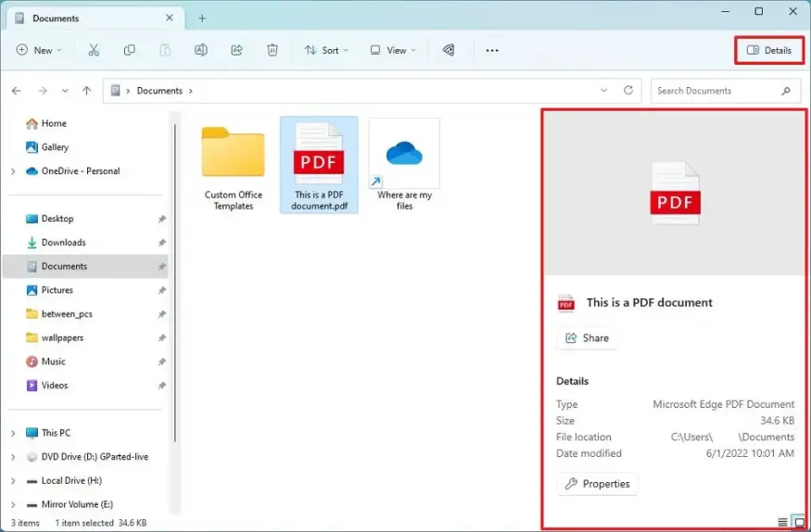Viewport: 811px width, 532px height.
Task: Click the Rename icon in toolbar
Action: pyautogui.click(x=201, y=50)
